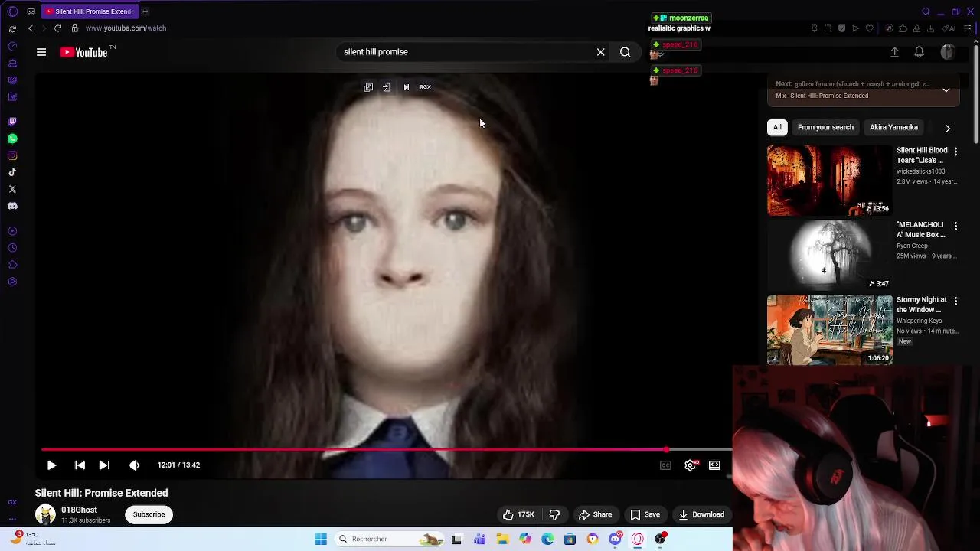980x551 pixels.
Task: Open the Stormy Night at the Window thumbnail
Action: point(830,330)
